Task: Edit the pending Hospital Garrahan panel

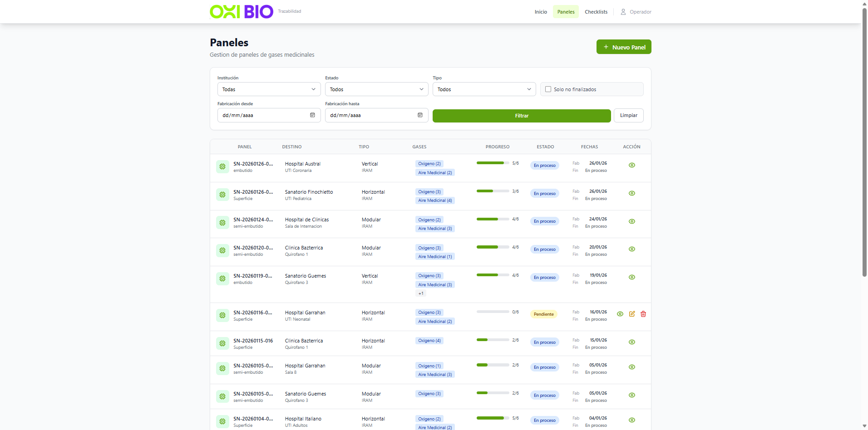Action: pos(631,314)
